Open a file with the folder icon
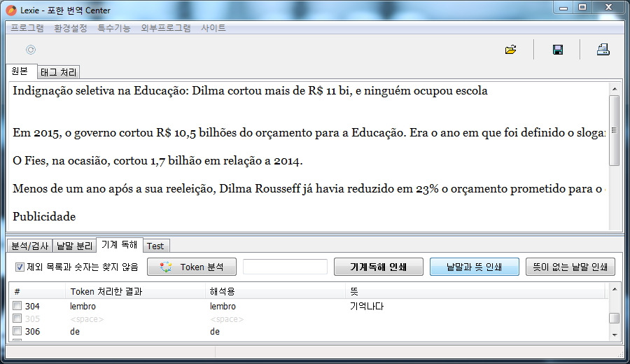The height and width of the screenshot is (364, 630). click(511, 50)
